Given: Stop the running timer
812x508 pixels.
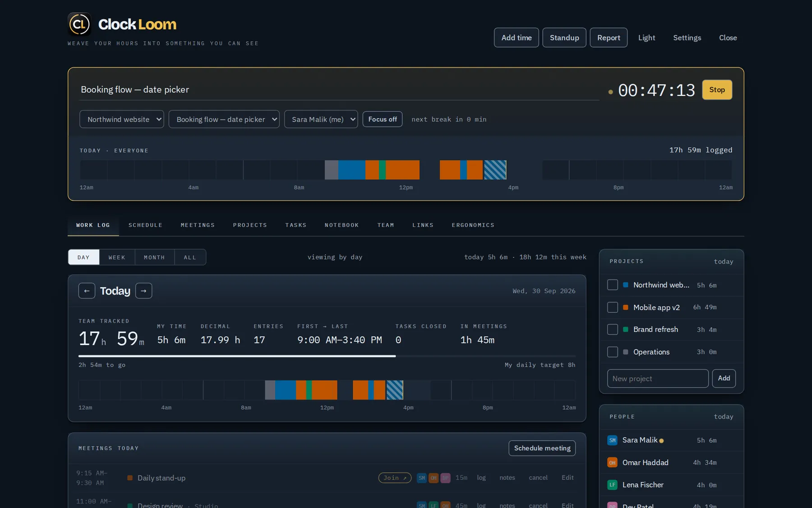Looking at the screenshot, I should [x=717, y=90].
